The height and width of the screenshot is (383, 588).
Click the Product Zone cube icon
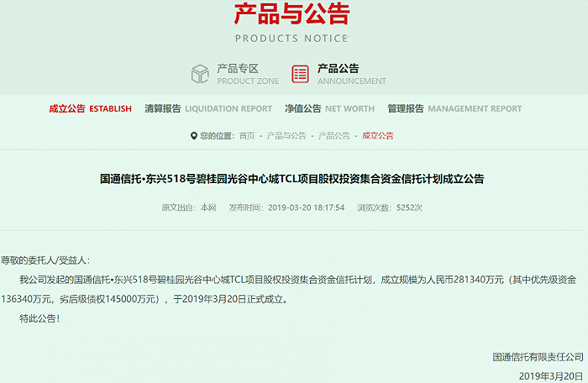coord(200,74)
